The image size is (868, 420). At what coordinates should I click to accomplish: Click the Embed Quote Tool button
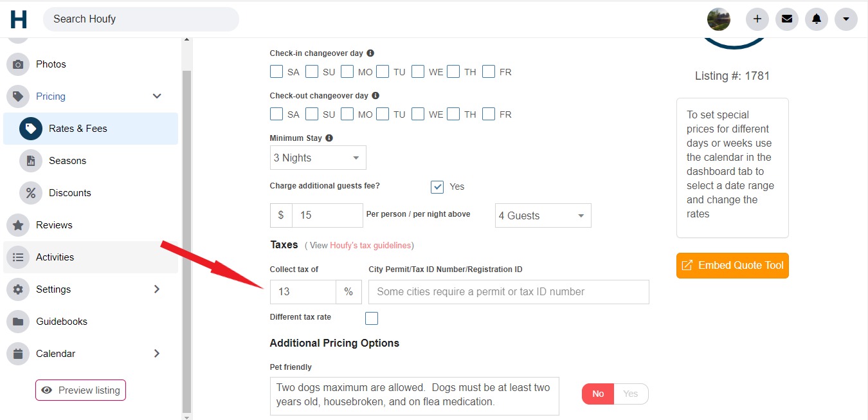(x=732, y=265)
